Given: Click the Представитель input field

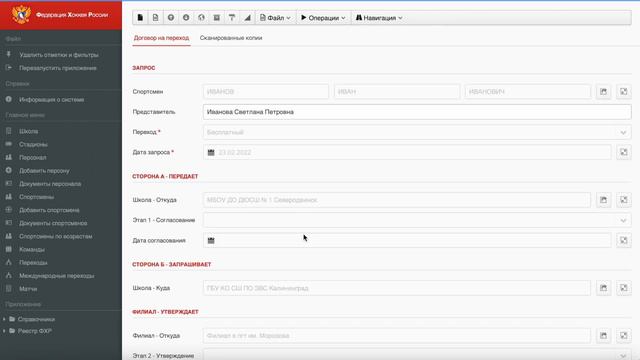Looking at the screenshot, I should tap(417, 112).
